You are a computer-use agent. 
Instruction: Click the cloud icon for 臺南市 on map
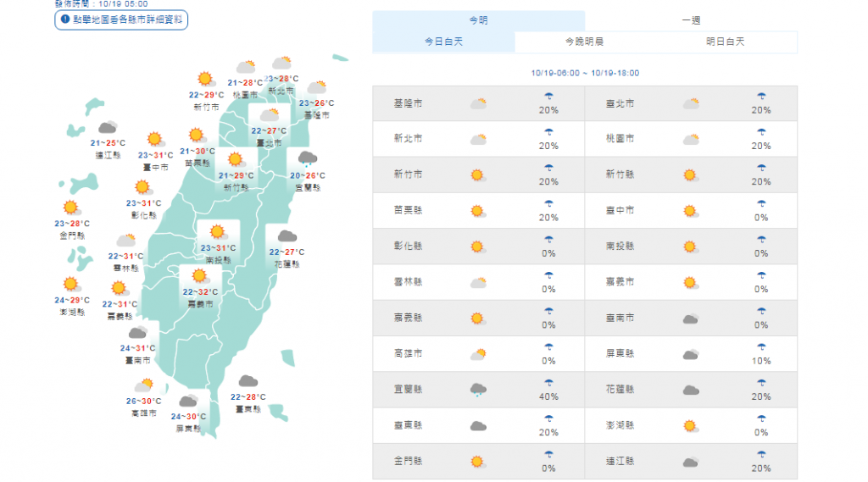tap(138, 332)
